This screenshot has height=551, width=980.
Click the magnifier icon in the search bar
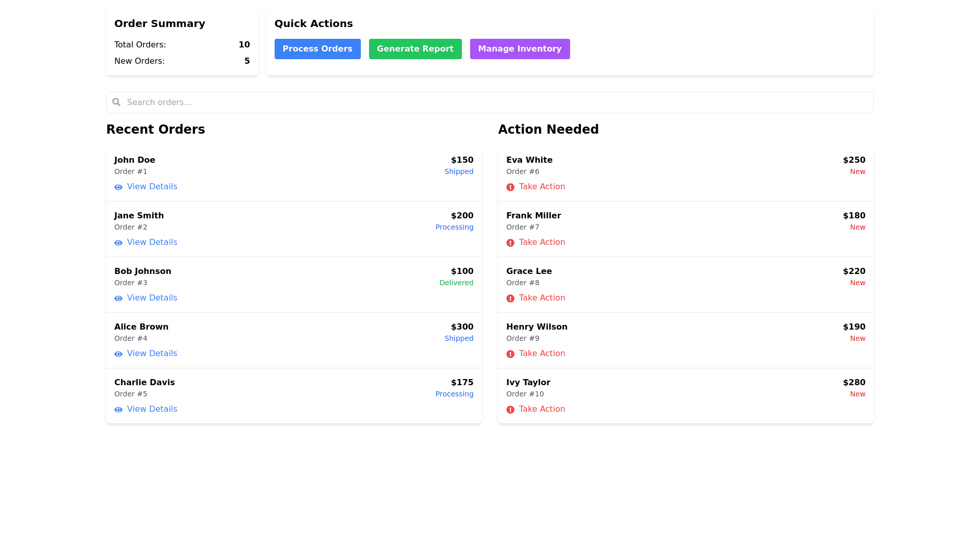pyautogui.click(x=116, y=102)
